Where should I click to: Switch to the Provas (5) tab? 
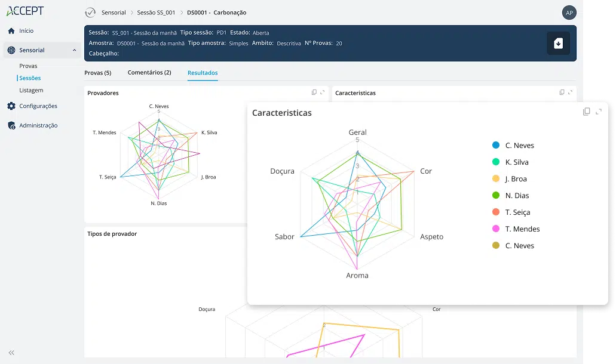pos(98,73)
